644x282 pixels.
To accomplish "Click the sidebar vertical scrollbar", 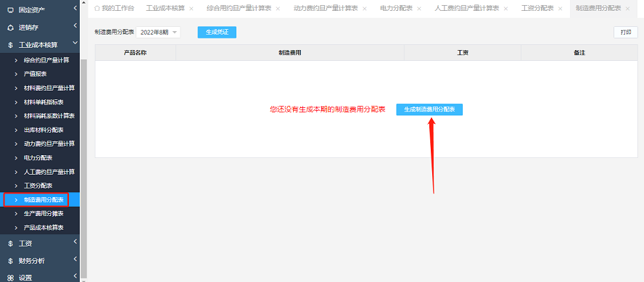I will [84, 168].
